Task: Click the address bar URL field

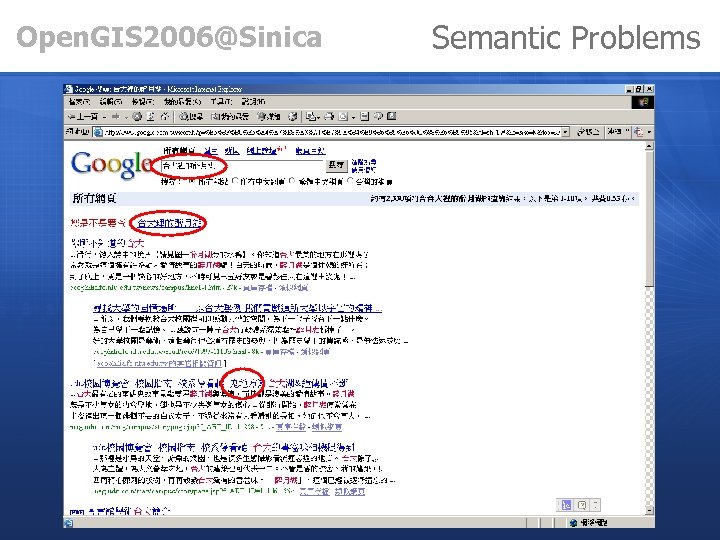Action: (x=327, y=132)
